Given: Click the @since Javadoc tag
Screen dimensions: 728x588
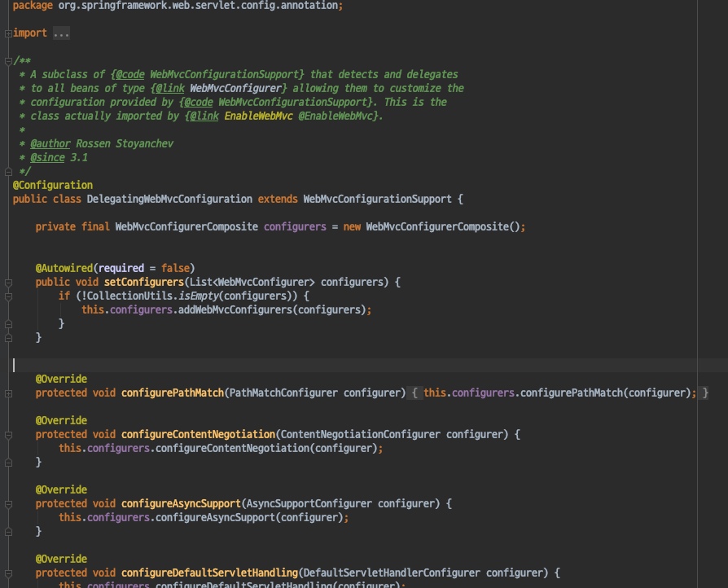Looking at the screenshot, I should pos(47,158).
